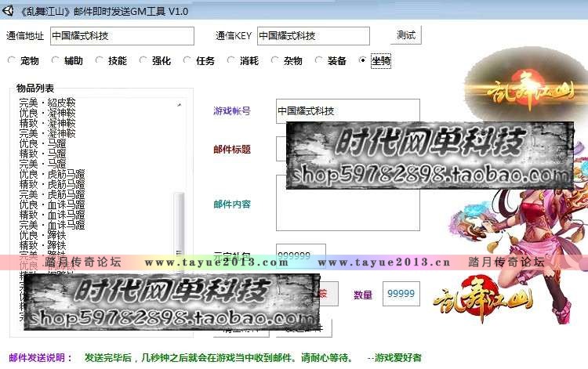Select list item 优良·马蹬

coord(43,143)
